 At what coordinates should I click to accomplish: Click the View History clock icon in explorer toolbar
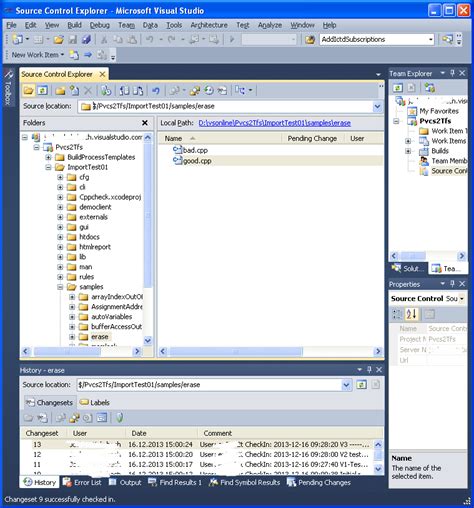click(x=209, y=90)
